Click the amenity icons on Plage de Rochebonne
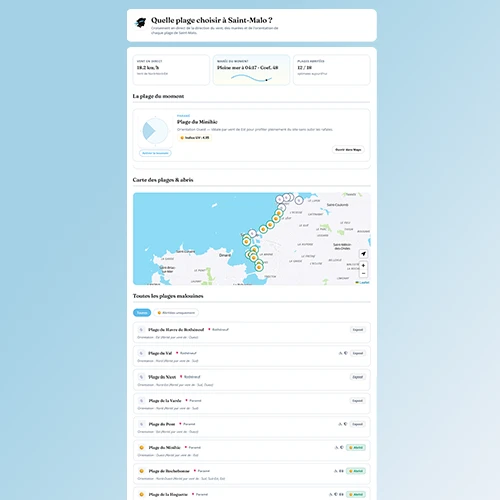The height and width of the screenshot is (500, 500). (x=339, y=471)
